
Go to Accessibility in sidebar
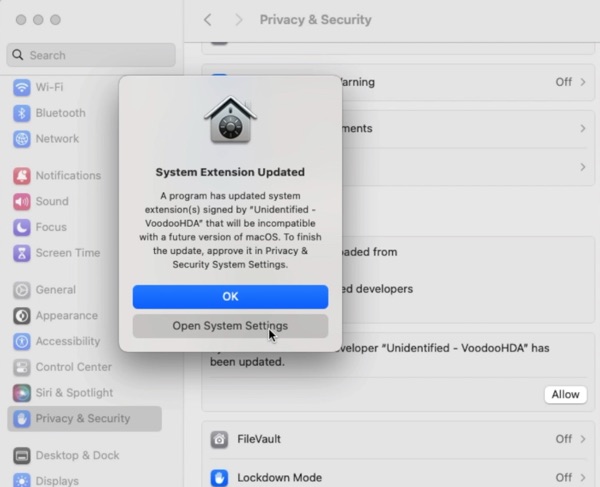[67, 341]
